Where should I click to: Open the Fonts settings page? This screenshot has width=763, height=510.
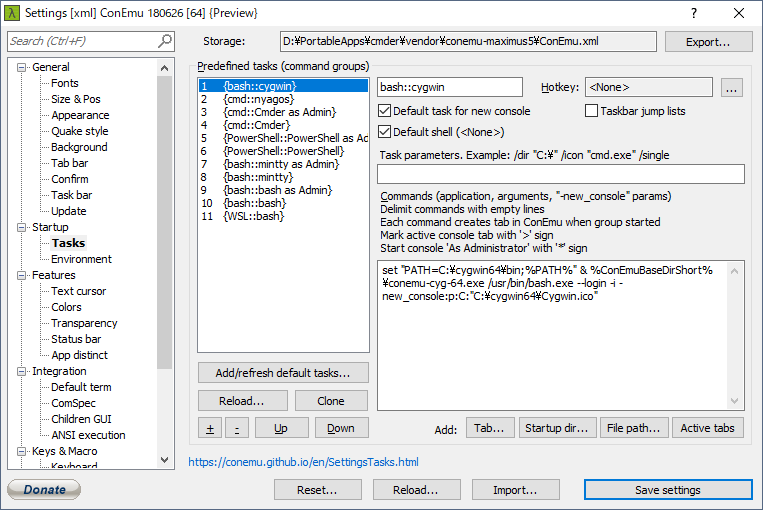65,83
